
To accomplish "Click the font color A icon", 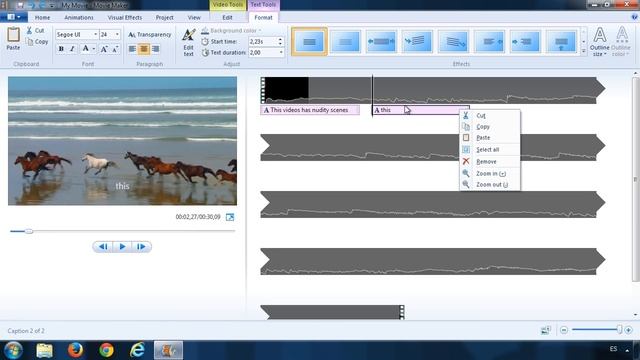I will click(85, 49).
